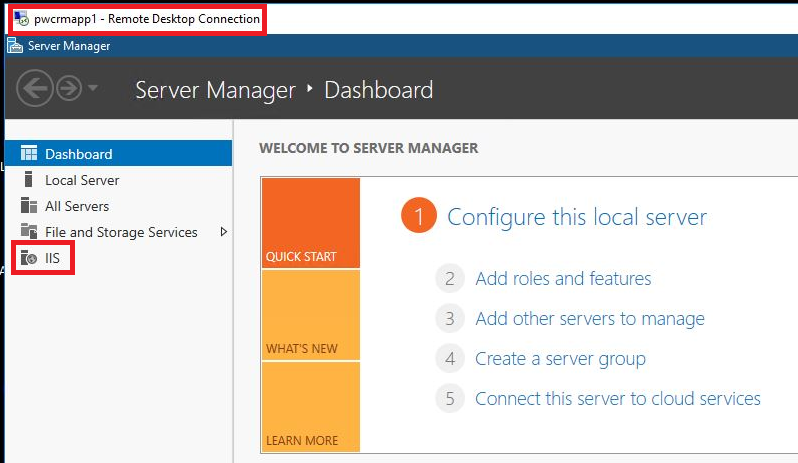Image resolution: width=798 pixels, height=463 pixels.
Task: Select the WHAT'S NEW tile
Action: [x=310, y=315]
